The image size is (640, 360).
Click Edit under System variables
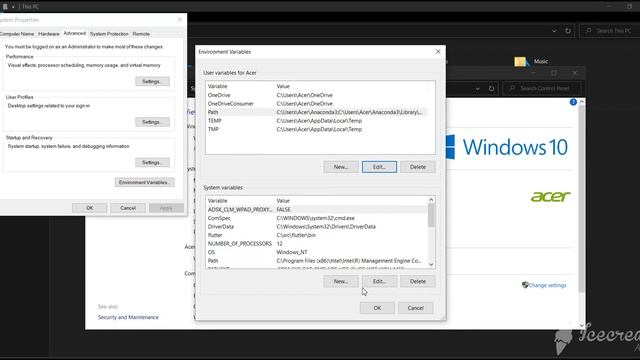tap(379, 281)
